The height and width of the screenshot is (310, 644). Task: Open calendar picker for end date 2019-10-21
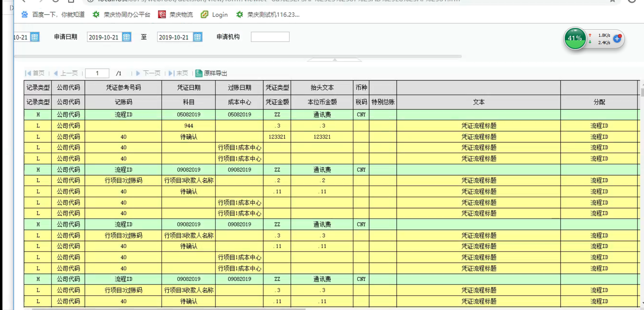(x=198, y=37)
